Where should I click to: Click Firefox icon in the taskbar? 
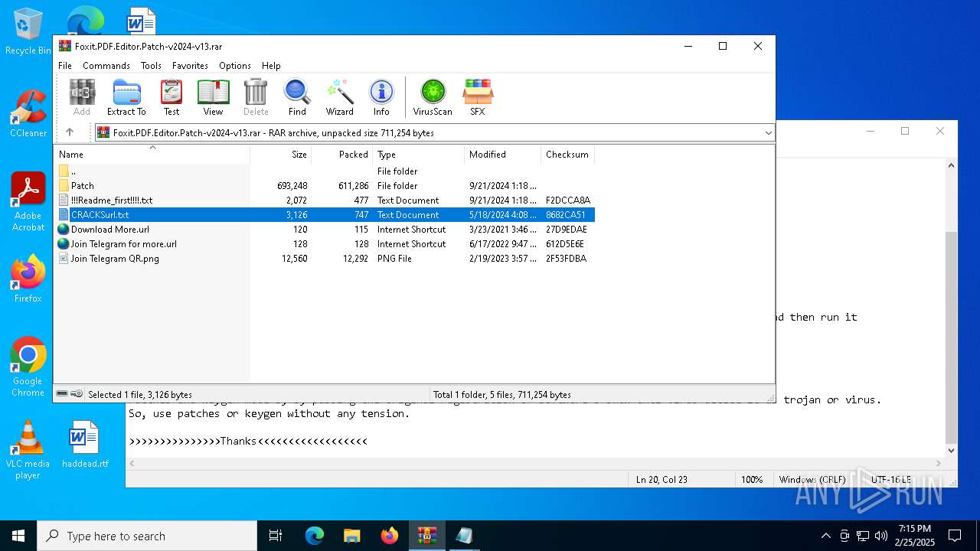(390, 536)
